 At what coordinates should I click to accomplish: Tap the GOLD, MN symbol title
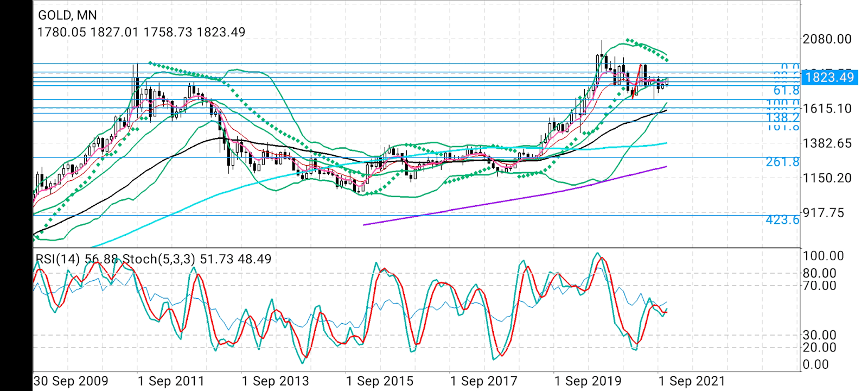pyautogui.click(x=68, y=15)
